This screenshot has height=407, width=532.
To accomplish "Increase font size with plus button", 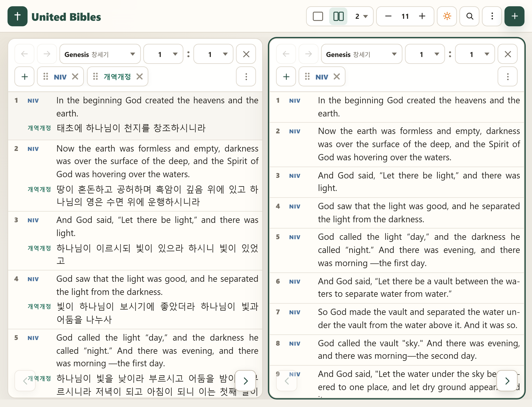I will (422, 16).
